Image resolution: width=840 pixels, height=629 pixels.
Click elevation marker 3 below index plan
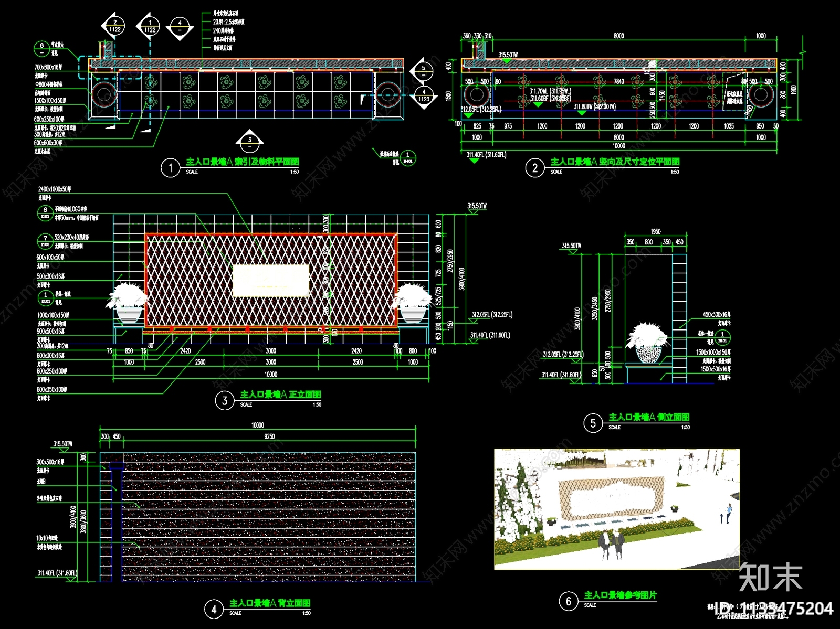(249, 143)
